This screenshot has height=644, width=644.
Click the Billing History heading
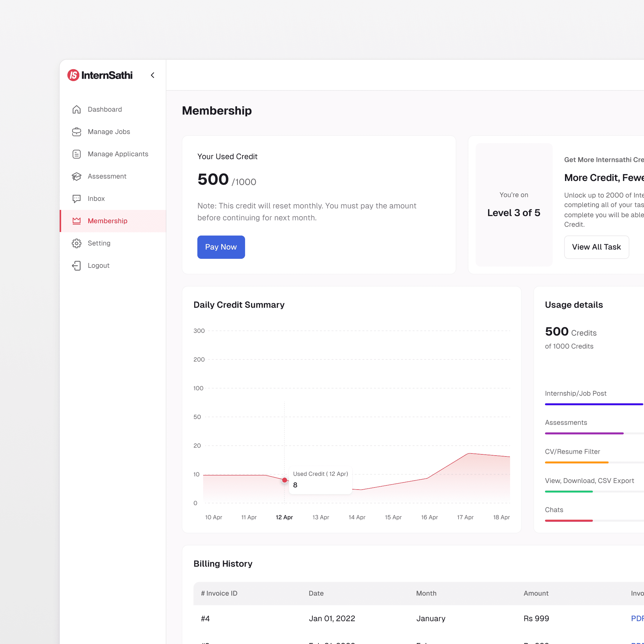click(x=223, y=564)
